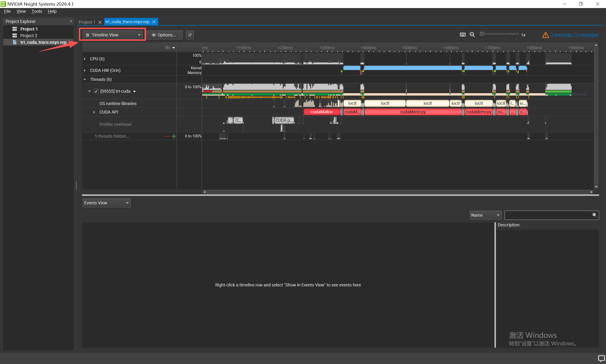The width and height of the screenshot is (606, 364).
Task: Collapse the Threads (6) row
Action: 85,79
